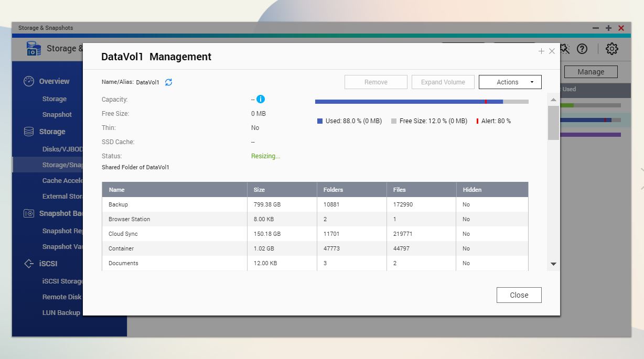Click the Expand Volume button
The width and height of the screenshot is (644, 359).
[443, 82]
